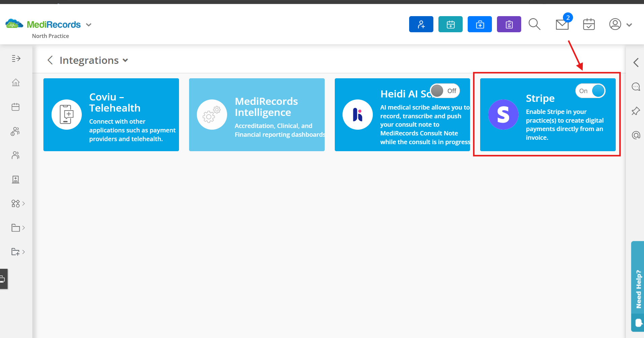Open the search magnifier
Viewport: 644px width, 338px height.
[534, 24]
